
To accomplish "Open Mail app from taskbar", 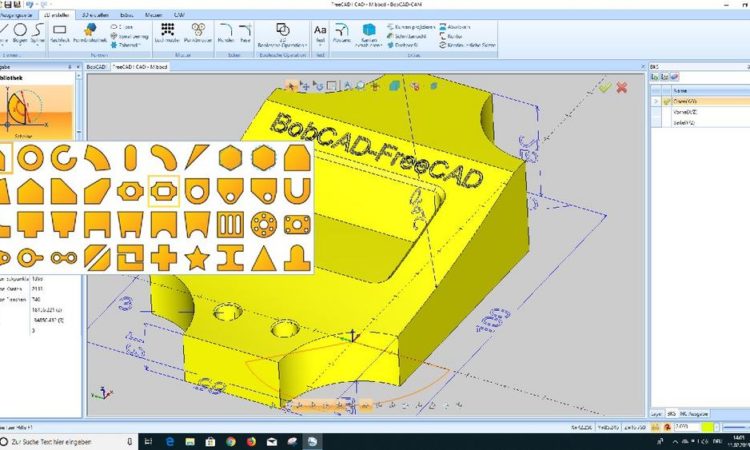I will point(272,442).
